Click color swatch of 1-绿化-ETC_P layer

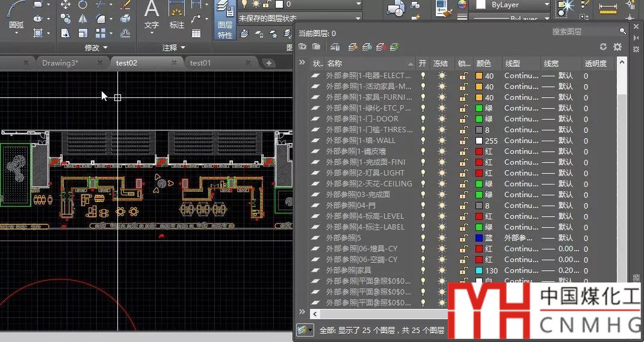click(479, 108)
